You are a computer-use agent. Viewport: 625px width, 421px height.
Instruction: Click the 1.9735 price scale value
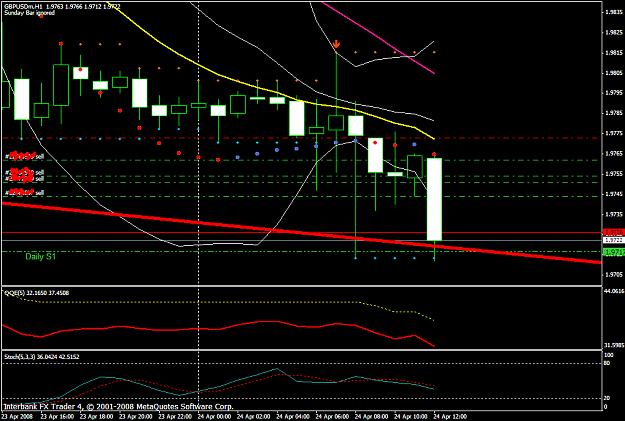pos(614,214)
